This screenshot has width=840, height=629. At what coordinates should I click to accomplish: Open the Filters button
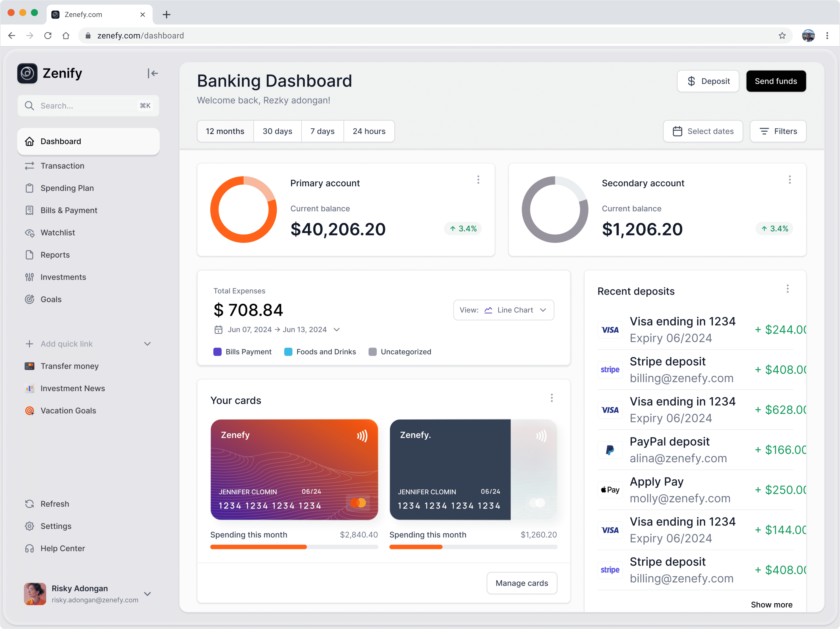coord(778,131)
